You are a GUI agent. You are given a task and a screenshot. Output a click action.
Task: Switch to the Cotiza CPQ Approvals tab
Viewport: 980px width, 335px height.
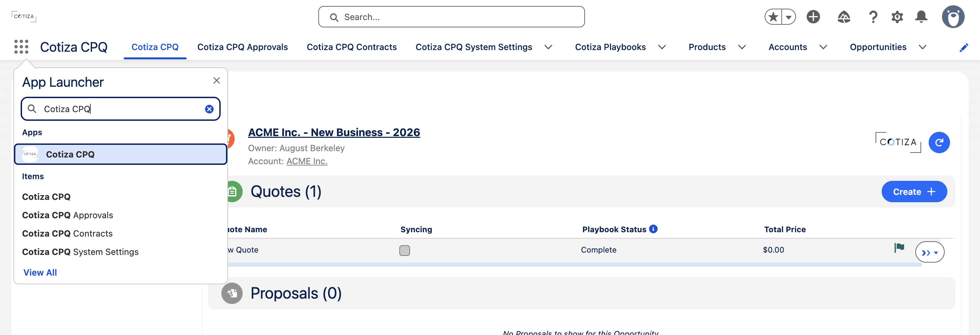pyautogui.click(x=242, y=47)
